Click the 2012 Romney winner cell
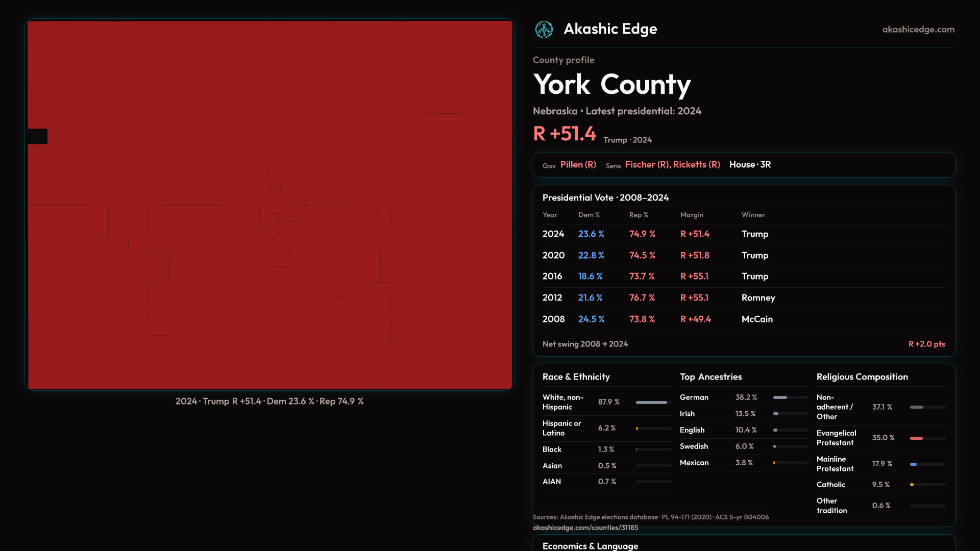Image resolution: width=980 pixels, height=551 pixels. [757, 298]
